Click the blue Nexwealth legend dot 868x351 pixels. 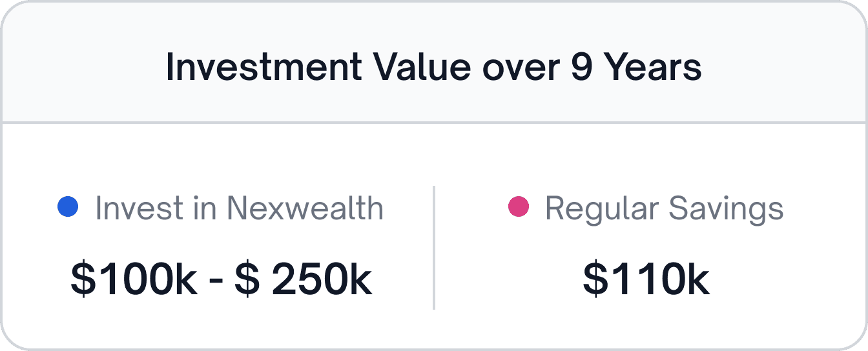point(68,207)
